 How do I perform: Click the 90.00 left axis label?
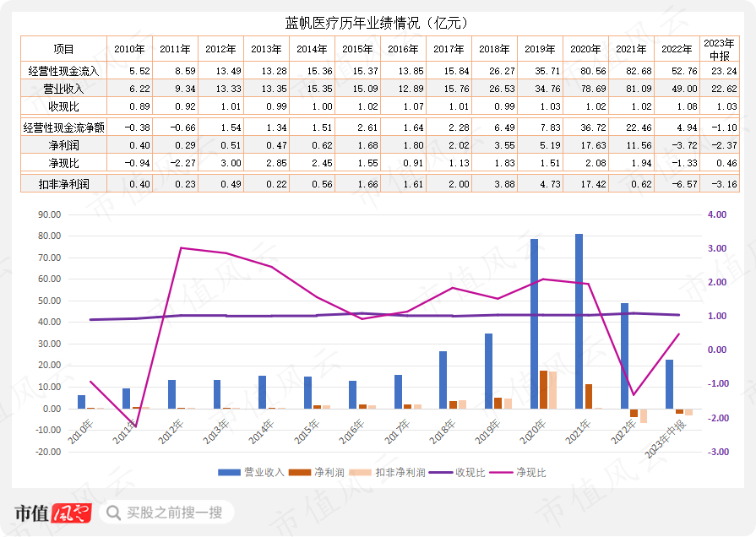coord(50,214)
